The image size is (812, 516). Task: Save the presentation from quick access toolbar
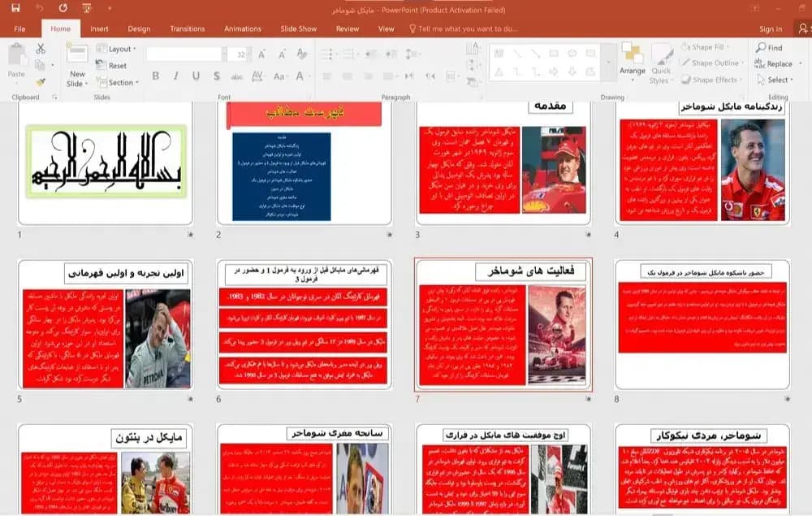click(x=15, y=8)
